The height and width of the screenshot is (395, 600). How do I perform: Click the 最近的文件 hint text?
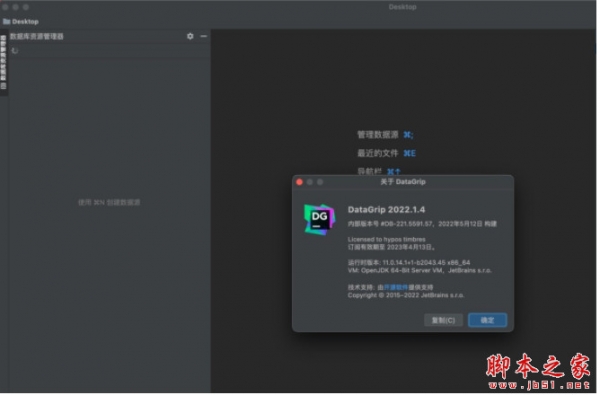click(378, 153)
